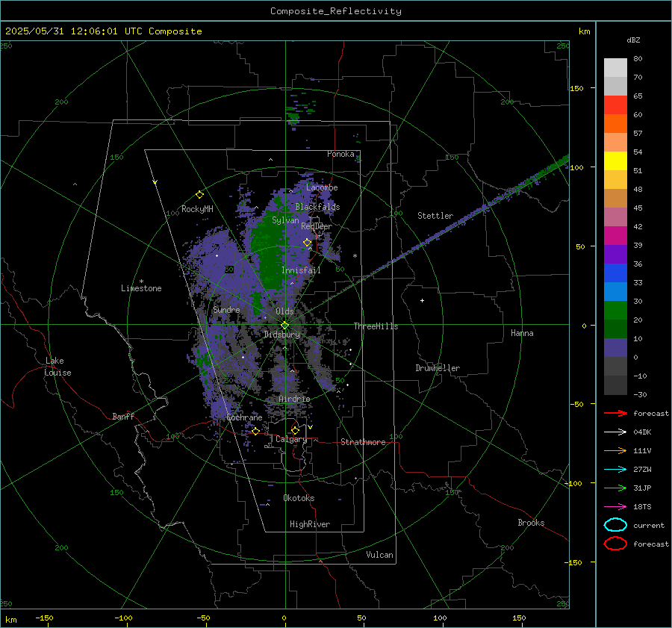Click the Lake Louise label
The height and width of the screenshot is (628, 672).
(x=57, y=367)
